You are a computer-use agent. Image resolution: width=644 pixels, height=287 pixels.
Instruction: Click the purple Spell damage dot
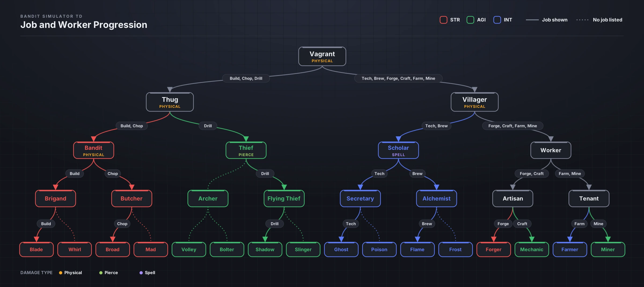coord(141,273)
